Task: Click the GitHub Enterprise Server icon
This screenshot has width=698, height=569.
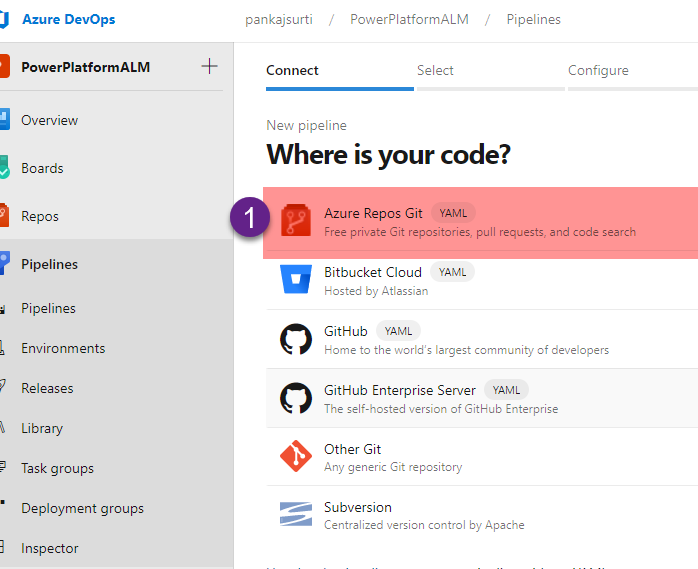Action: coord(296,398)
